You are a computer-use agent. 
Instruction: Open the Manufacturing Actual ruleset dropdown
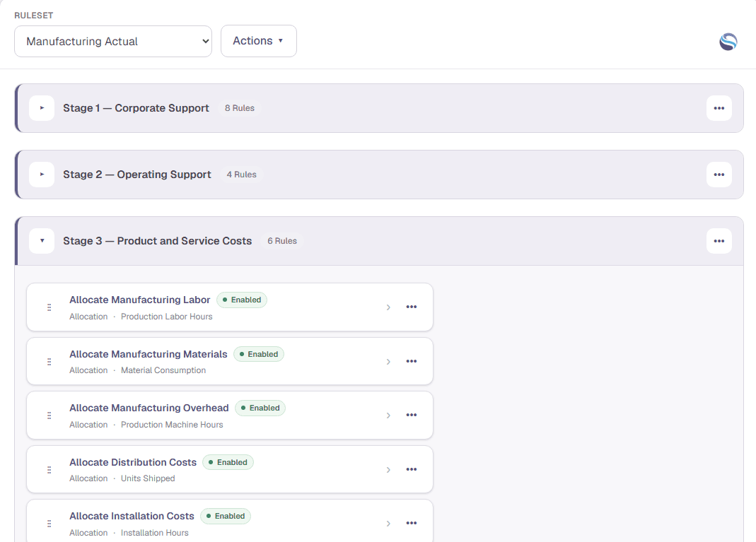(x=113, y=42)
